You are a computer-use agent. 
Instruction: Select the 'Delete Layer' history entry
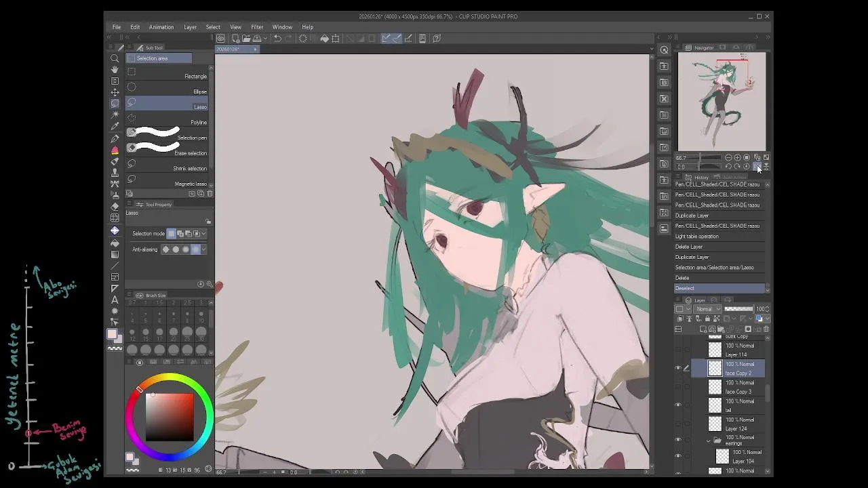coord(720,247)
